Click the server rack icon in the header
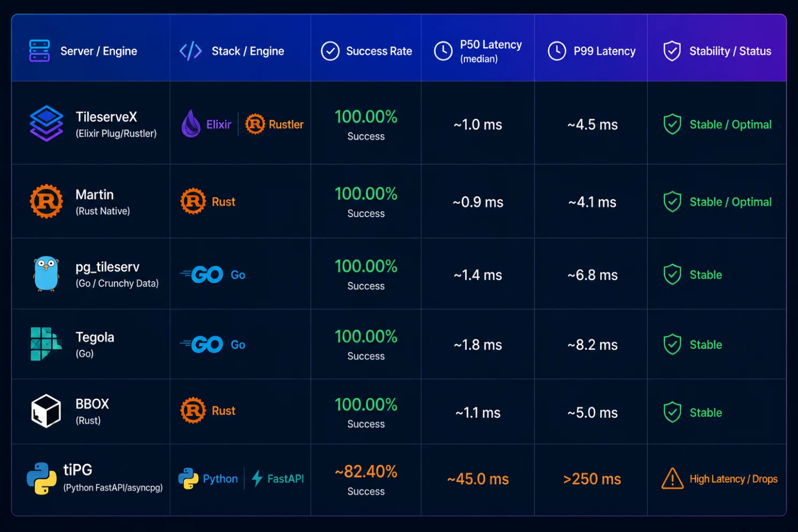798x532 pixels. tap(39, 51)
